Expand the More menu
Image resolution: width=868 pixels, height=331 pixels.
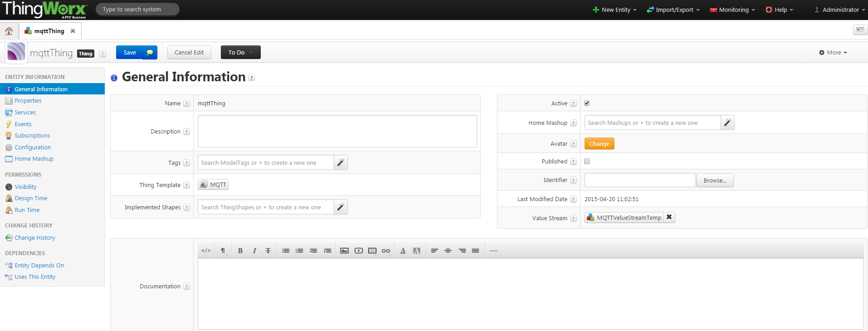pyautogui.click(x=833, y=52)
